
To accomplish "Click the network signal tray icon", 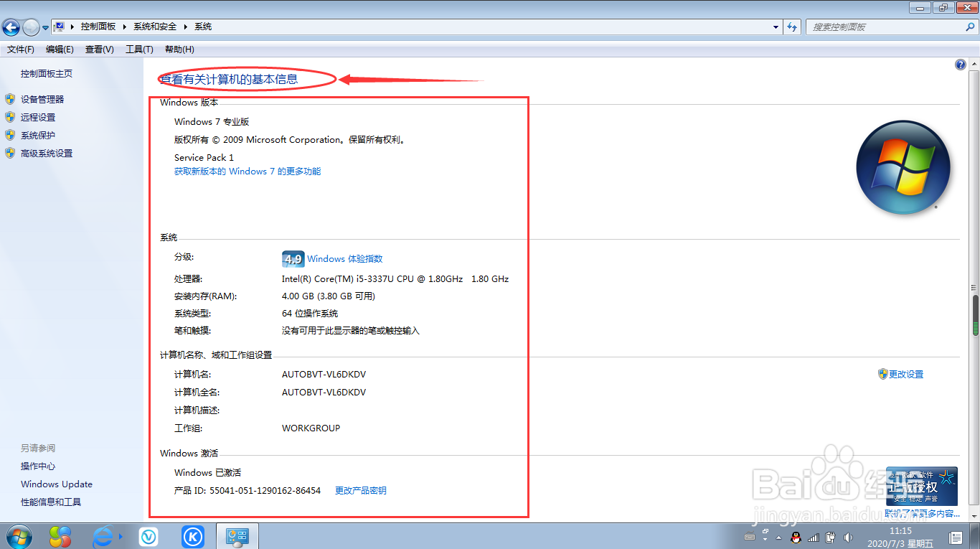I will coord(814,538).
